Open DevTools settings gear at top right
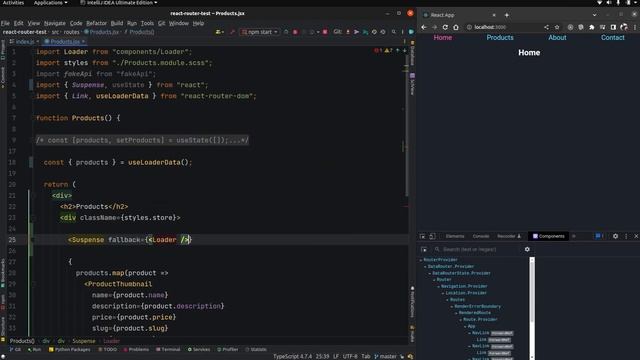This screenshot has height=360, width=640. [616, 236]
